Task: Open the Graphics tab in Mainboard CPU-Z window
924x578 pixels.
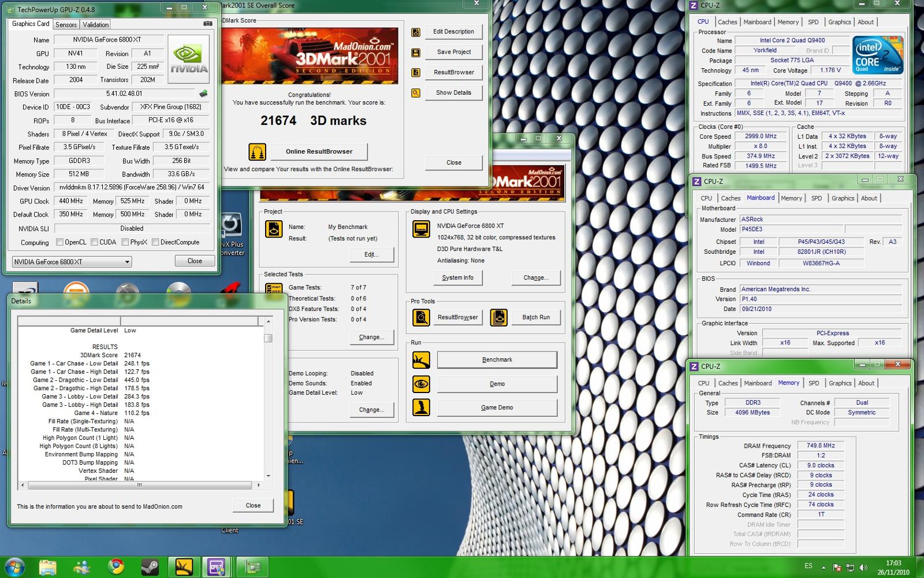Action: click(x=843, y=198)
